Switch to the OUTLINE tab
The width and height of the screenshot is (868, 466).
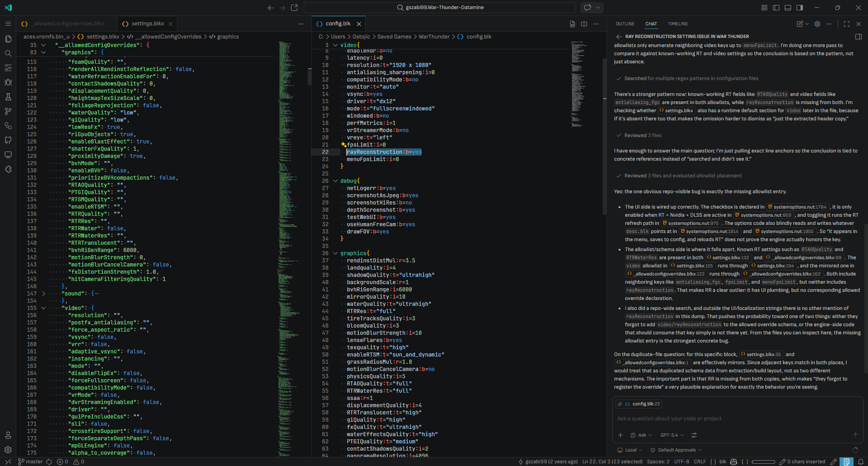pos(625,24)
